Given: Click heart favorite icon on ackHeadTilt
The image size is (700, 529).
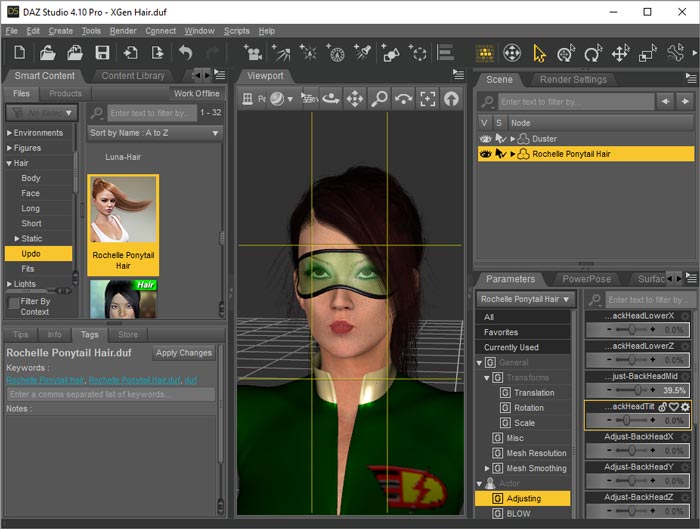Looking at the screenshot, I should coord(674,407).
